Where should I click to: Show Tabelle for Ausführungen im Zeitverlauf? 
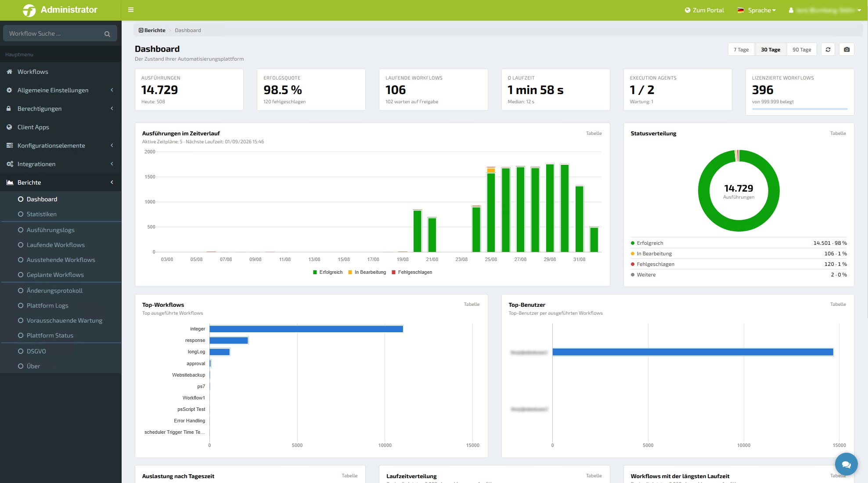coord(594,133)
